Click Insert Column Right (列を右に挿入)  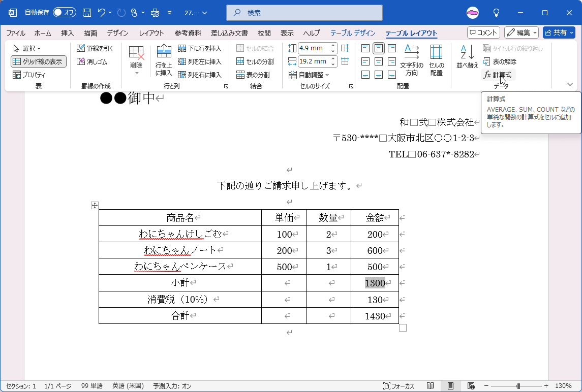199,75
